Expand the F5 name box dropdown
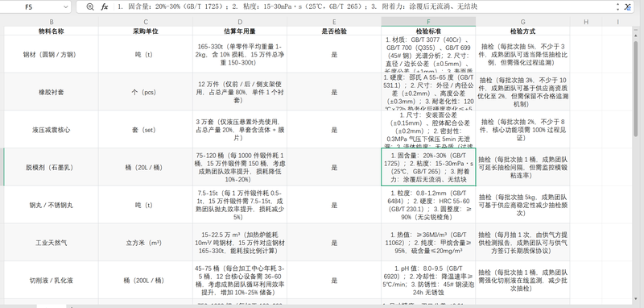This screenshot has height=308, width=644. coord(66,7)
